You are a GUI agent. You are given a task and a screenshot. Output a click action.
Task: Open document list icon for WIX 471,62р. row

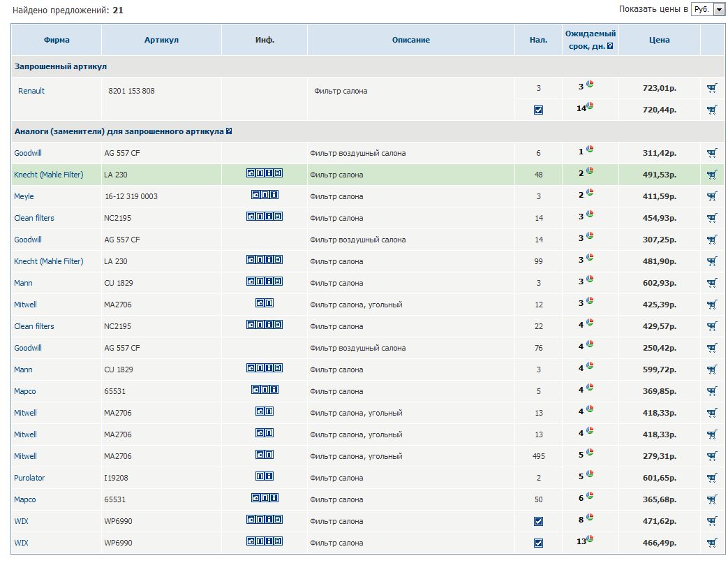coord(278,519)
